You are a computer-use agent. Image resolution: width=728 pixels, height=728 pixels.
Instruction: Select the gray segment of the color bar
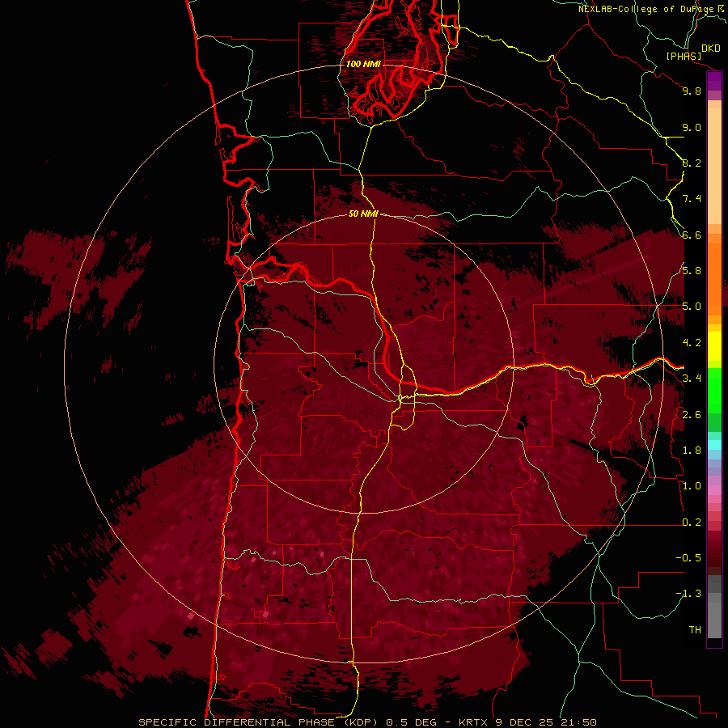714,608
